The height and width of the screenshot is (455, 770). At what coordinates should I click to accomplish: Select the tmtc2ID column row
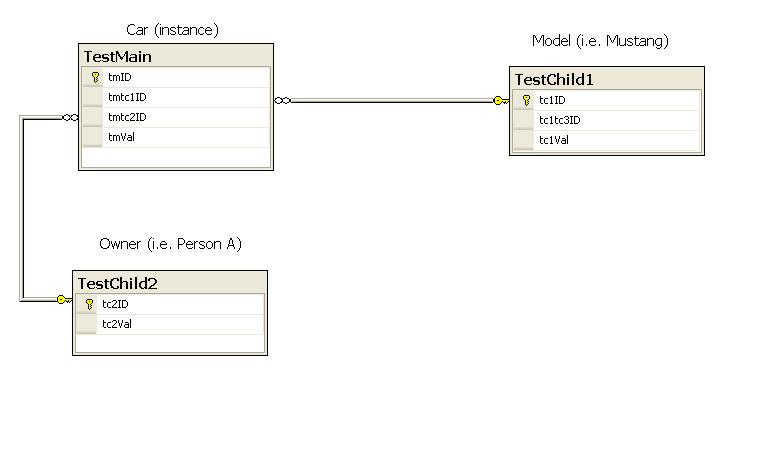click(x=127, y=117)
